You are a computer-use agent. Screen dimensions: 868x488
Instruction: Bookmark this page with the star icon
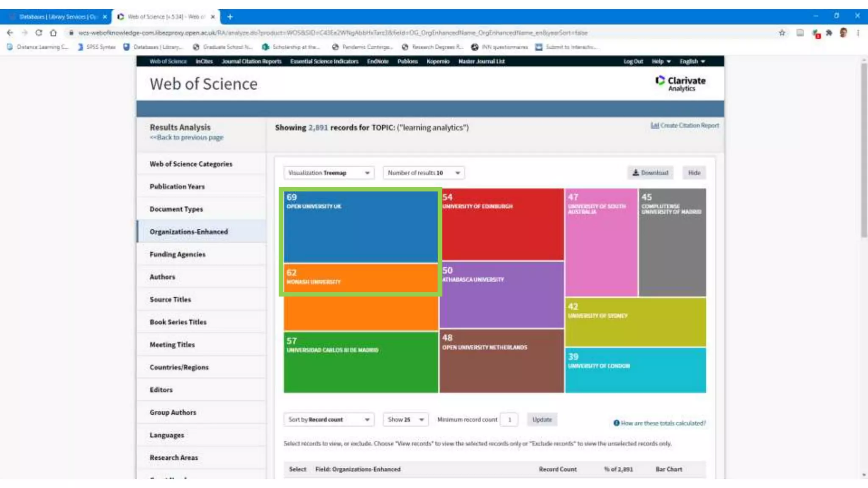tap(782, 33)
